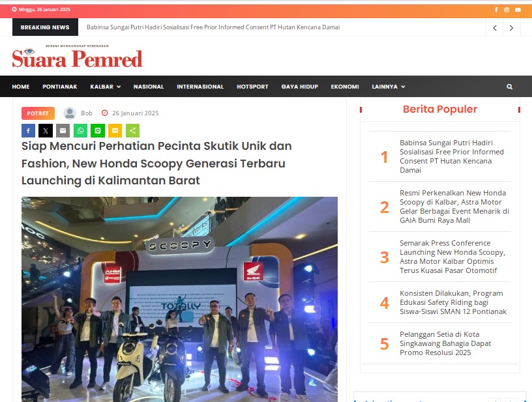Open the author link Bob
Screen dimensions: 532x402
point(87,113)
